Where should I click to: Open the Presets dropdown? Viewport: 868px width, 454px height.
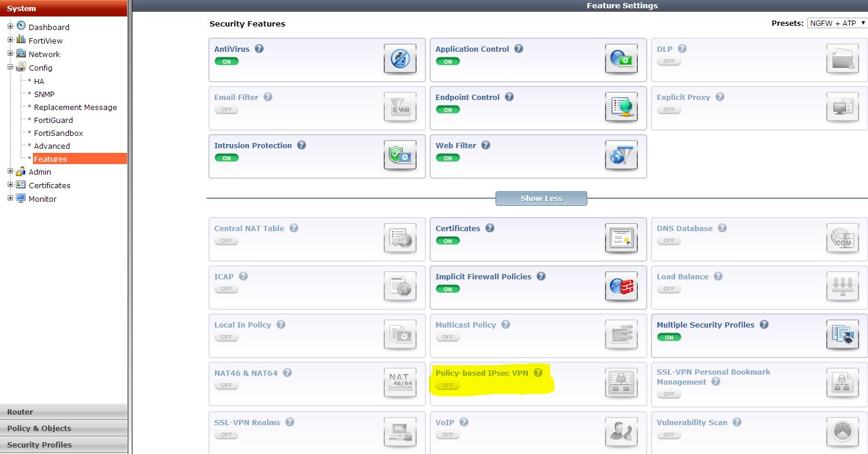pyautogui.click(x=837, y=23)
